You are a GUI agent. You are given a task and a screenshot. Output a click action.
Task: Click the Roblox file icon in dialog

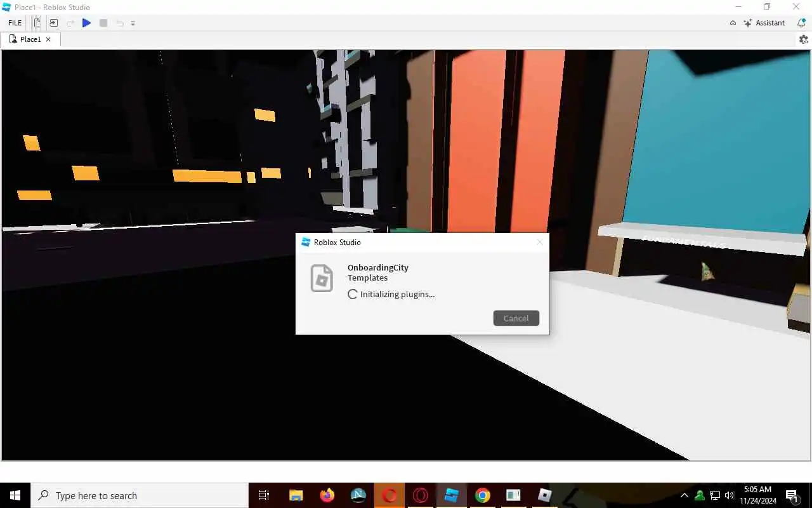coord(322,278)
